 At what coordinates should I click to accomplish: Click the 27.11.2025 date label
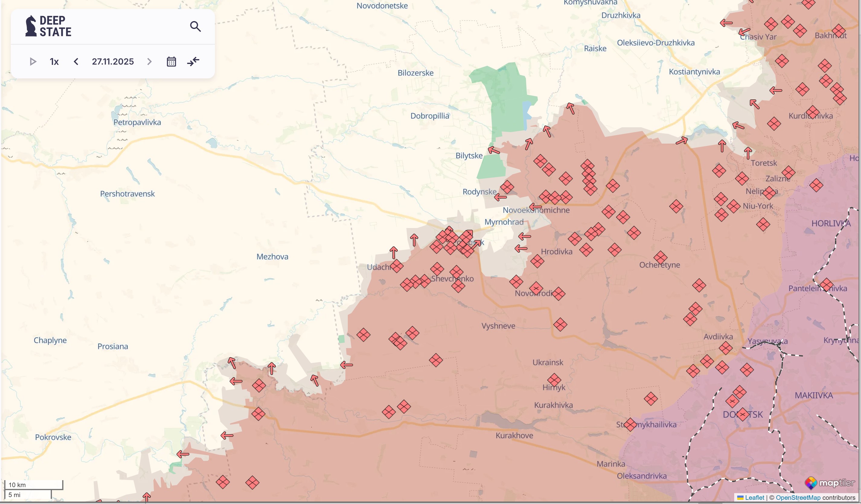coord(113,62)
